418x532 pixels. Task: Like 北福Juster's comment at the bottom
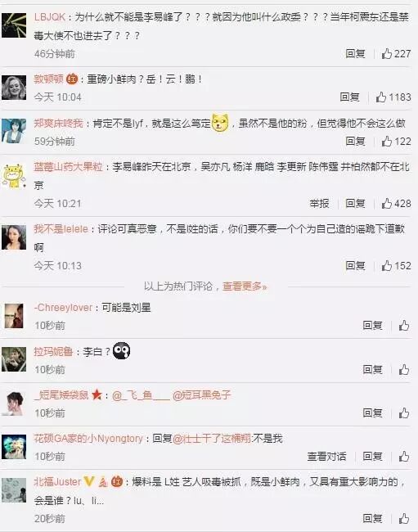click(x=403, y=518)
